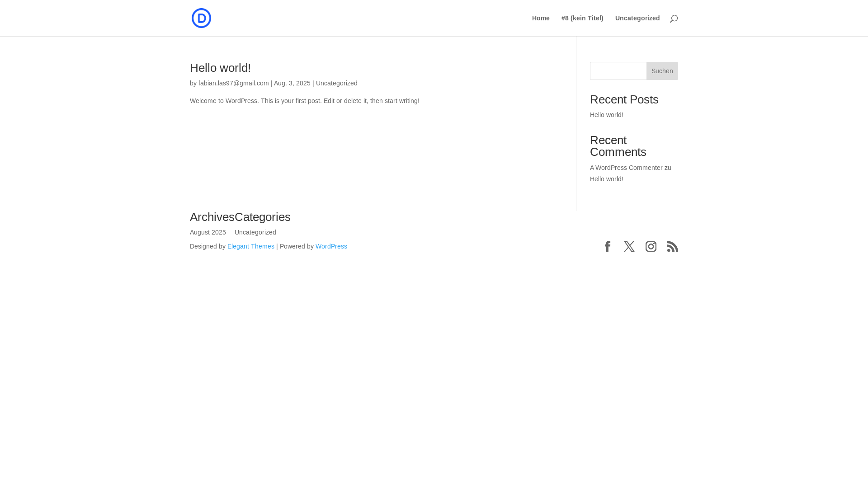The width and height of the screenshot is (868, 488).
Task: Focus the sidebar search input field
Action: click(618, 71)
